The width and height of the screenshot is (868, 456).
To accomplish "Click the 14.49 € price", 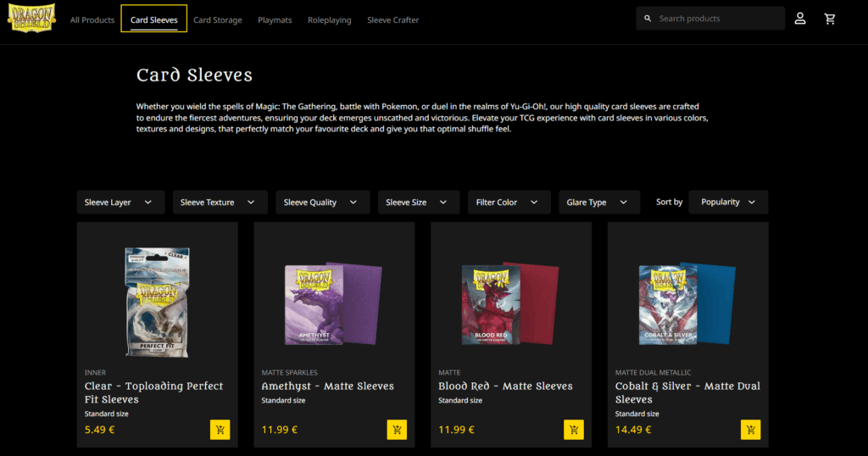I will 633,430.
